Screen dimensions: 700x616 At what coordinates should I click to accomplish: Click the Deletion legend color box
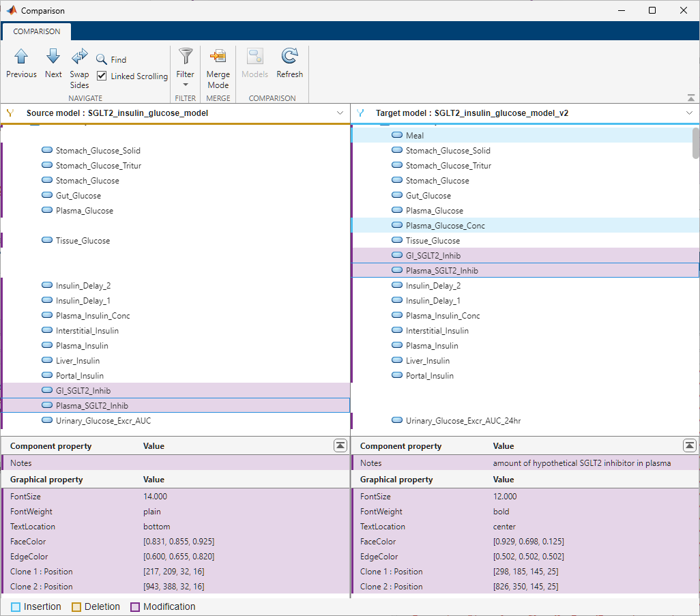[76, 606]
